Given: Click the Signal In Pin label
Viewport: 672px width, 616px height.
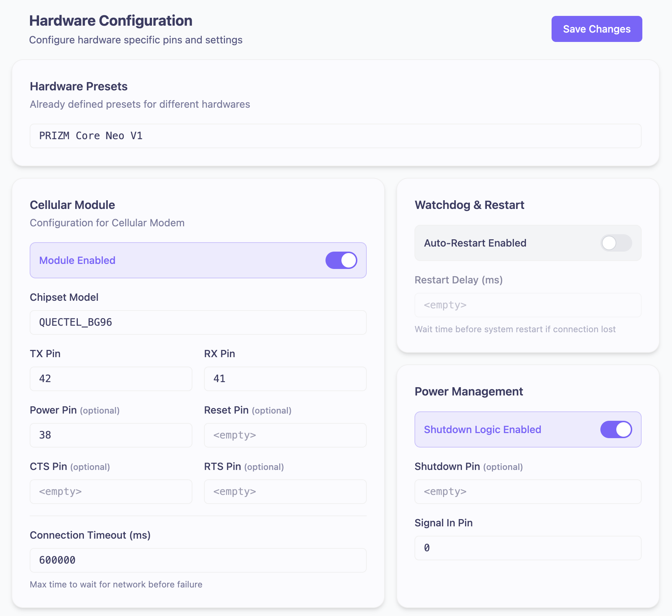Looking at the screenshot, I should click(x=444, y=523).
